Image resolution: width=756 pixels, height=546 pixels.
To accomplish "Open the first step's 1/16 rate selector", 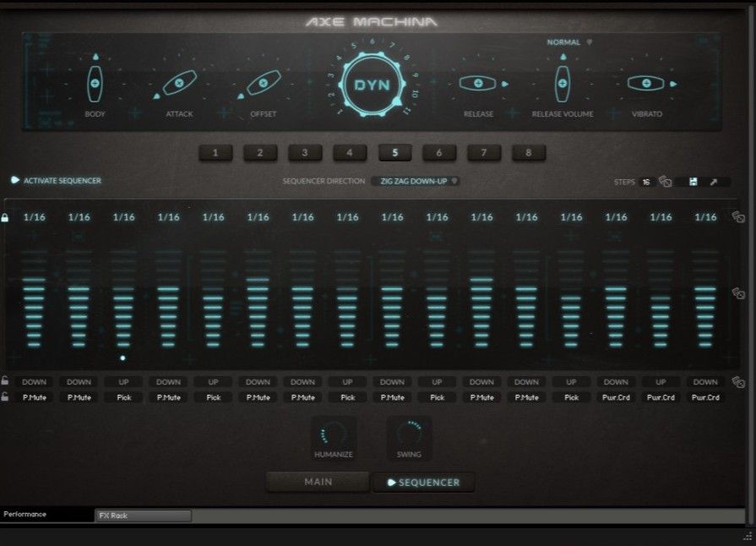I will tap(32, 217).
